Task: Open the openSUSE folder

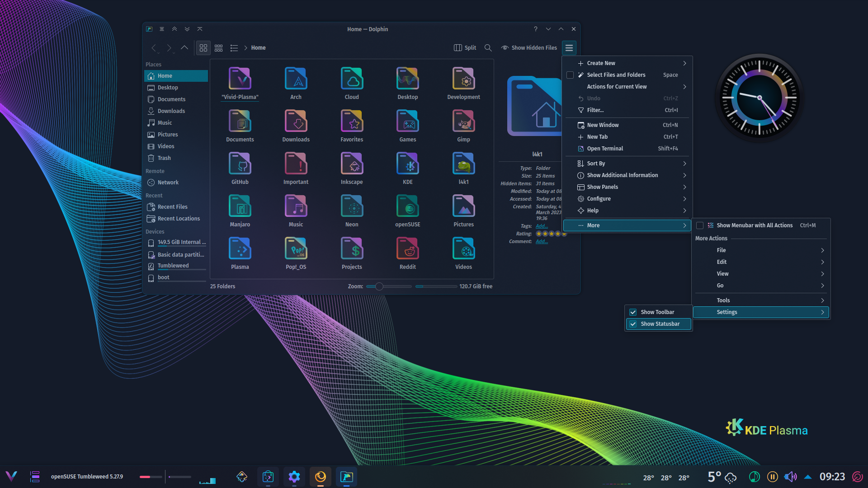Action: (x=408, y=211)
